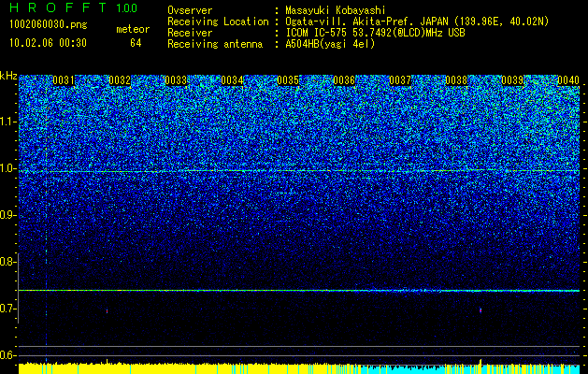Click the date stamp 10.02.06 00:30
Viewport: 588px width, 374px height.
[48, 43]
